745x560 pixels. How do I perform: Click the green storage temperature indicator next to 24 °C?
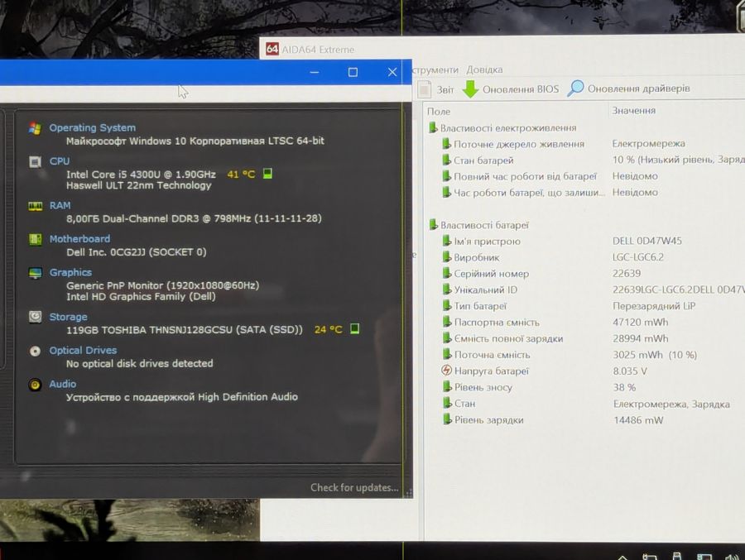[354, 328]
